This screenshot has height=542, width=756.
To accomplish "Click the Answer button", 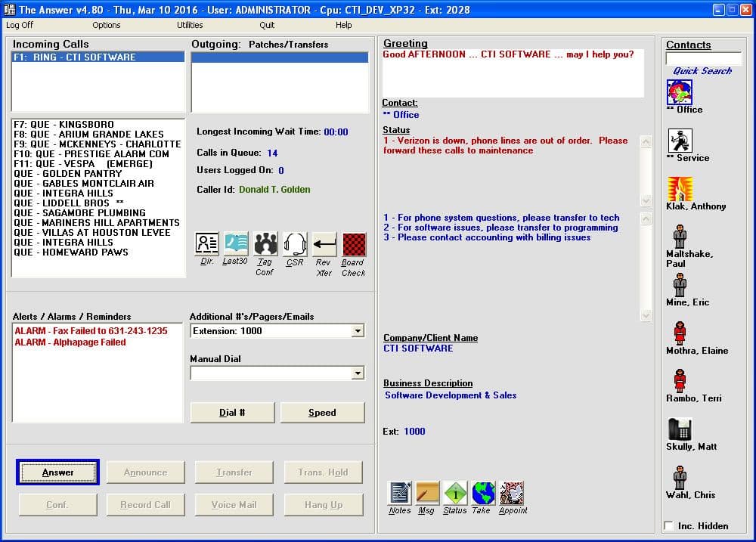I will [x=57, y=472].
